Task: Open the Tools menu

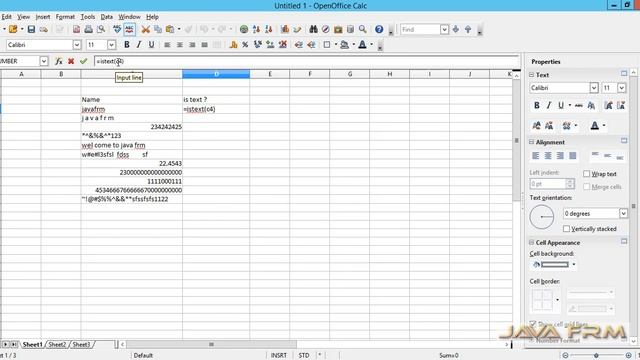Action: [88, 17]
